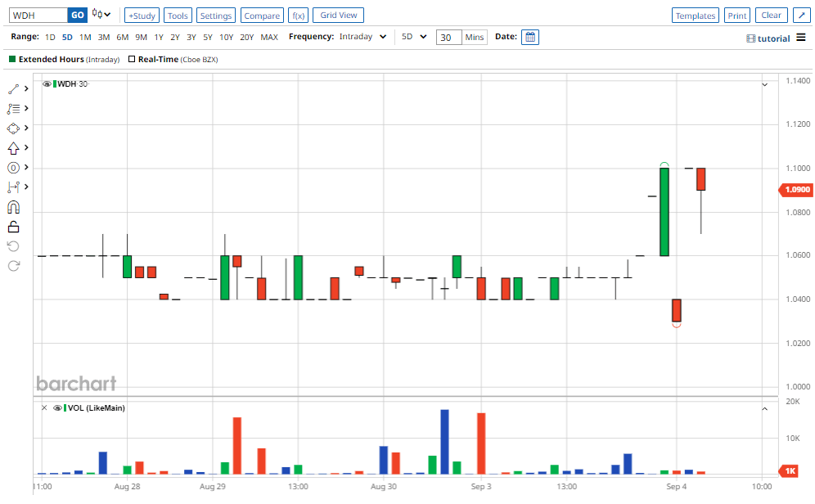Click the 1K volume marker

click(x=789, y=471)
